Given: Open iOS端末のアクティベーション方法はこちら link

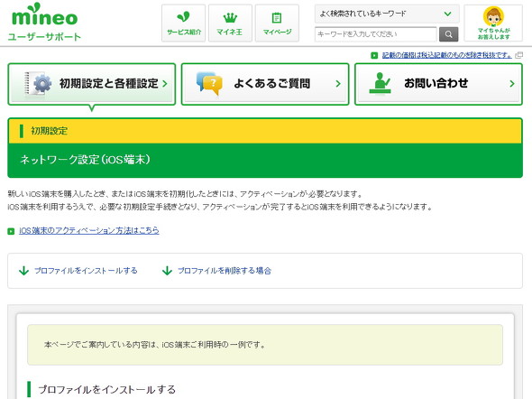Looking at the screenshot, I should (89, 230).
